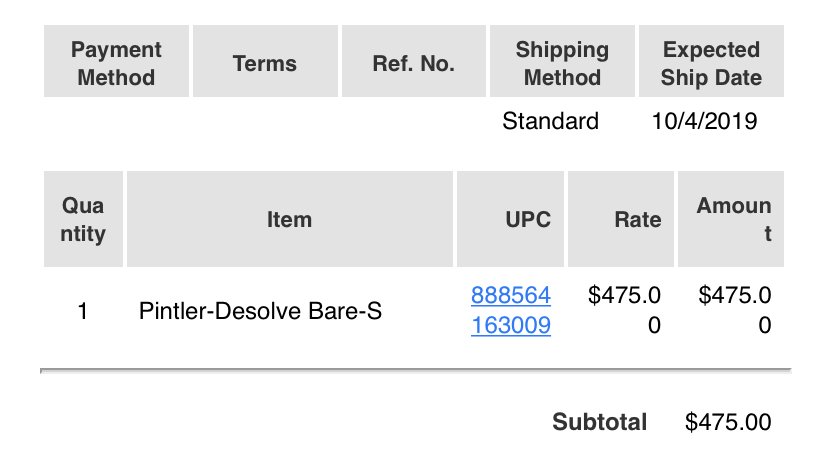Click the UPC column header
828x458 pixels.
511,219
